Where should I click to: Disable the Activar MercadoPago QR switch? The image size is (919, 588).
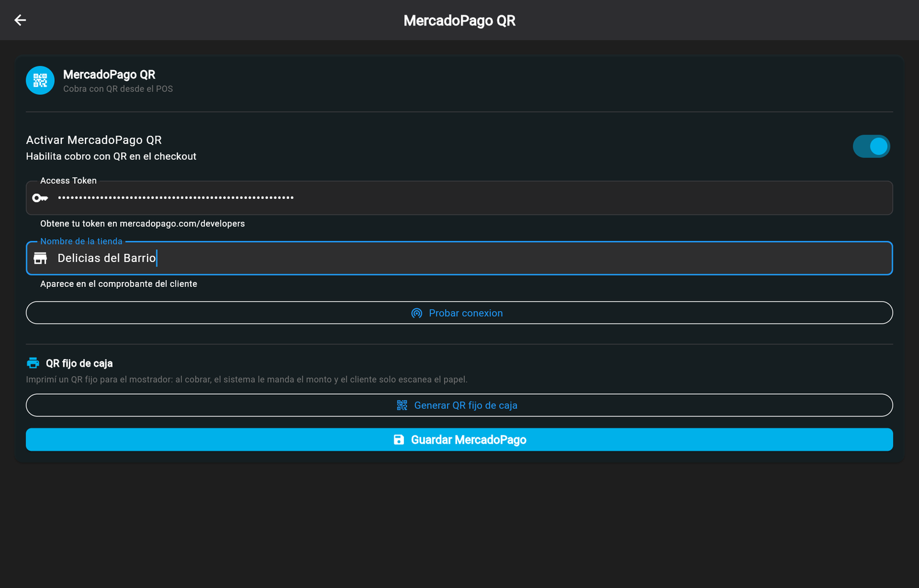[872, 146]
